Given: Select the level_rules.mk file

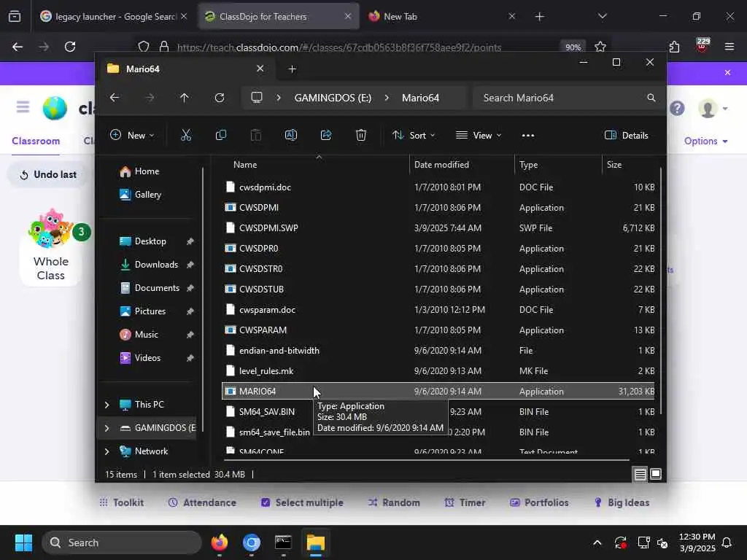Looking at the screenshot, I should 438,371.
